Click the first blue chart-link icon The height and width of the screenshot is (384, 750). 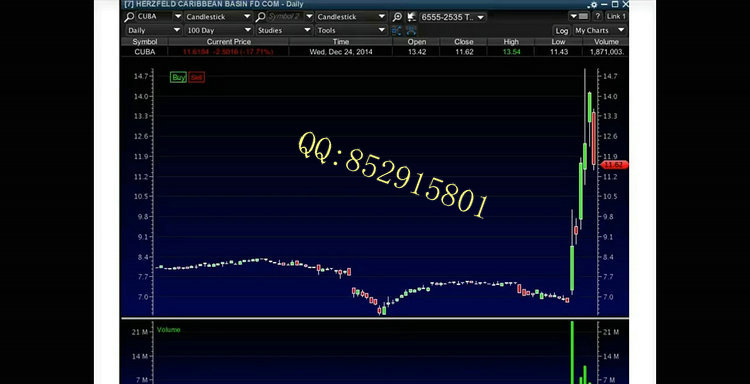coord(397,31)
